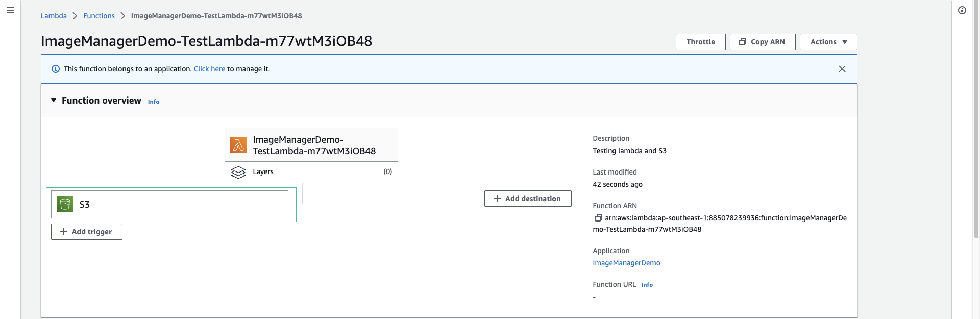
Task: Go to Functions breadcrumb link
Action: [x=99, y=16]
